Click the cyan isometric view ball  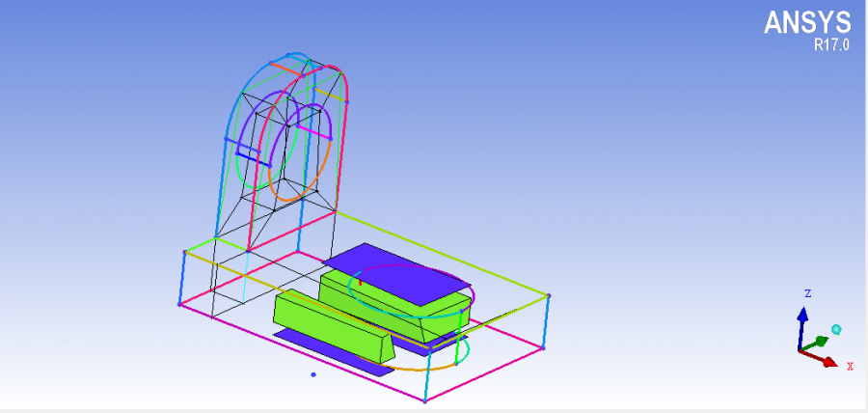(836, 330)
